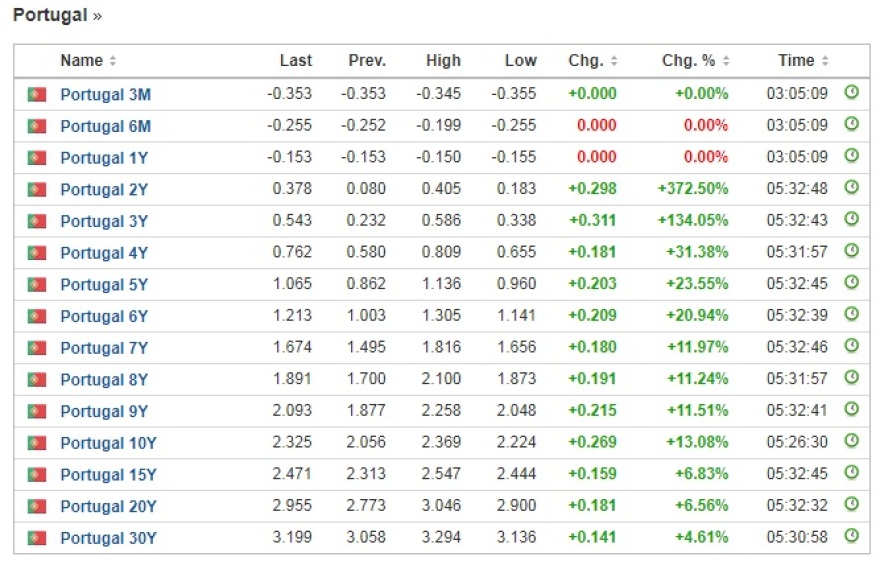Click the clock icon in Portugal 3M row
The image size is (880, 565).
pyautogui.click(x=851, y=93)
